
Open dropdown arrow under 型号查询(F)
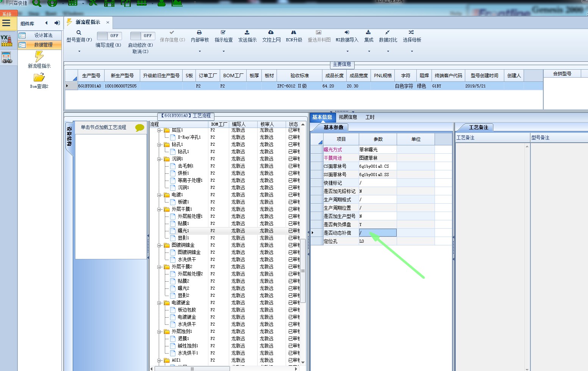point(79,51)
